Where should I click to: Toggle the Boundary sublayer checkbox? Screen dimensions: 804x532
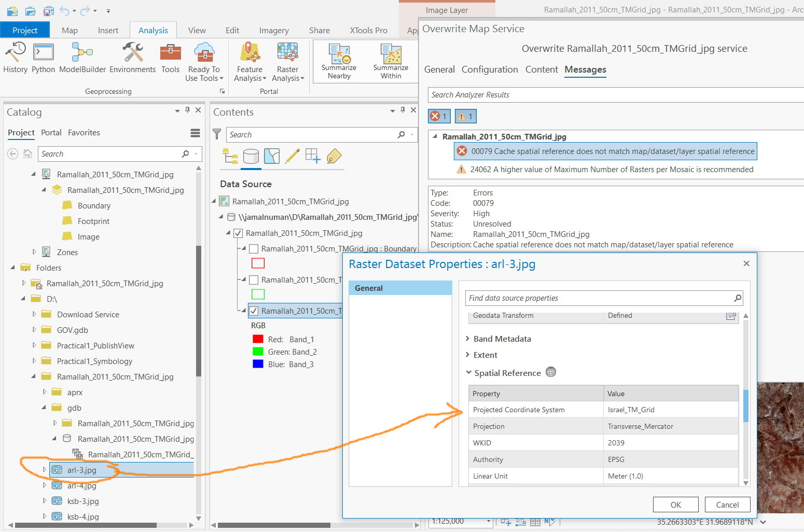tap(254, 249)
